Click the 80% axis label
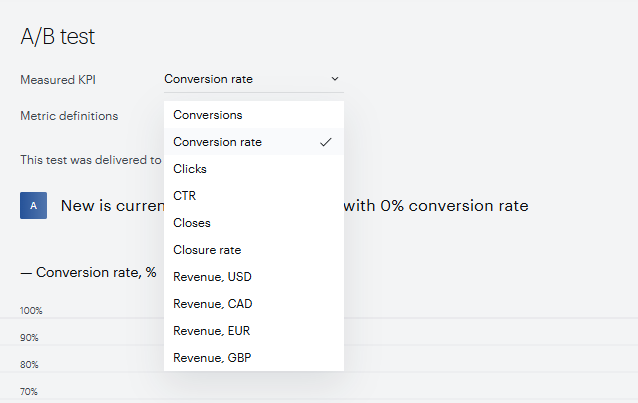 click(x=29, y=364)
